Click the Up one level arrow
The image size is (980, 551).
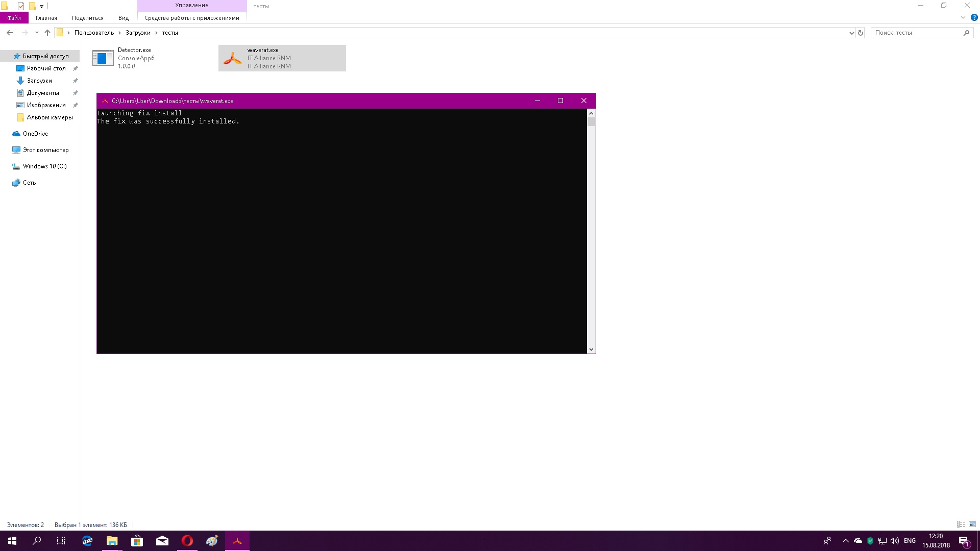47,33
